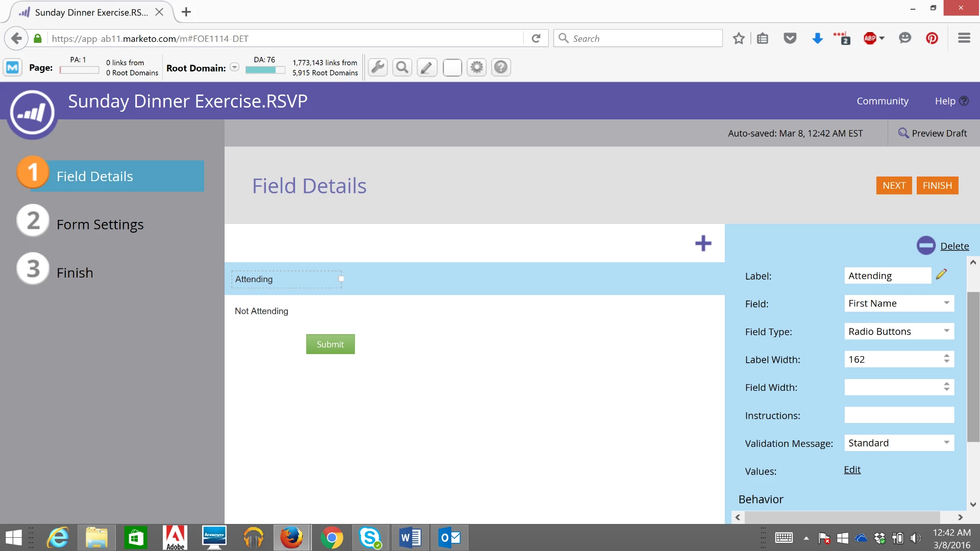This screenshot has width=980, height=551.
Task: Toggle the Attending field checkbox handle
Action: (x=341, y=279)
